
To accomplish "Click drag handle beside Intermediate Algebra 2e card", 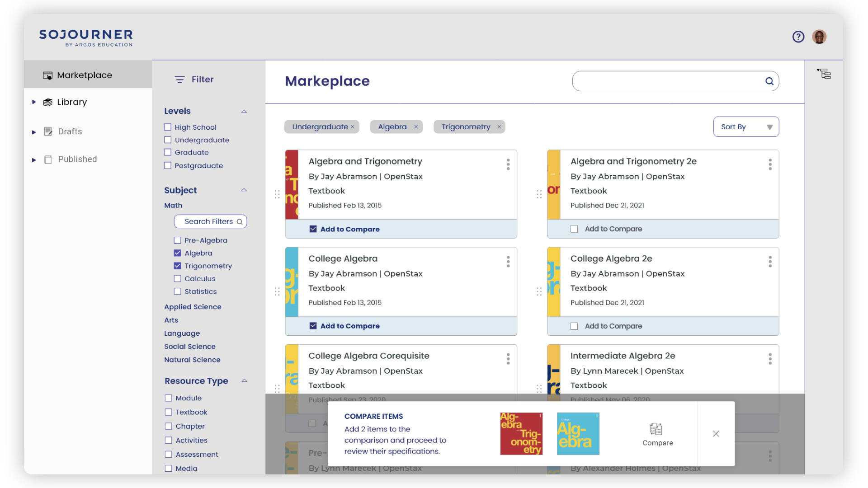I will tap(539, 389).
